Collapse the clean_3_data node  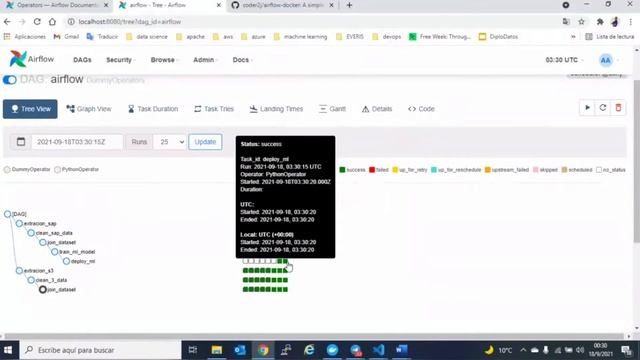31,280
